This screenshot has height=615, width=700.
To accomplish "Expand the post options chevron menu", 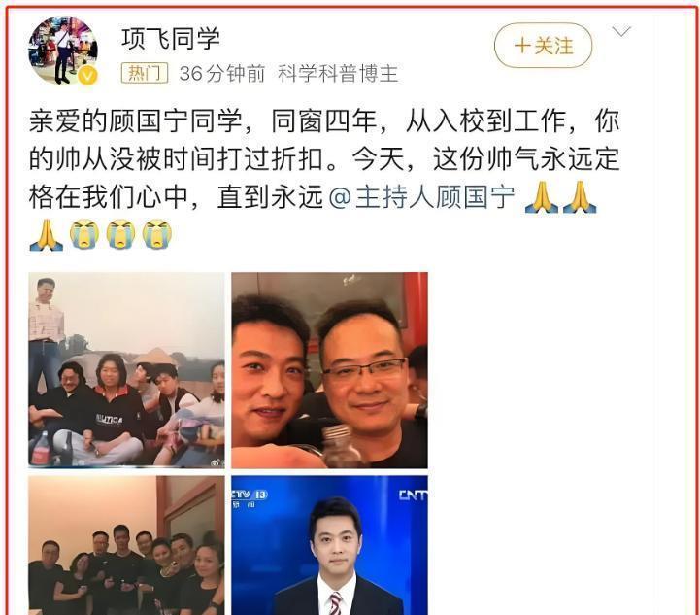I will (x=621, y=32).
